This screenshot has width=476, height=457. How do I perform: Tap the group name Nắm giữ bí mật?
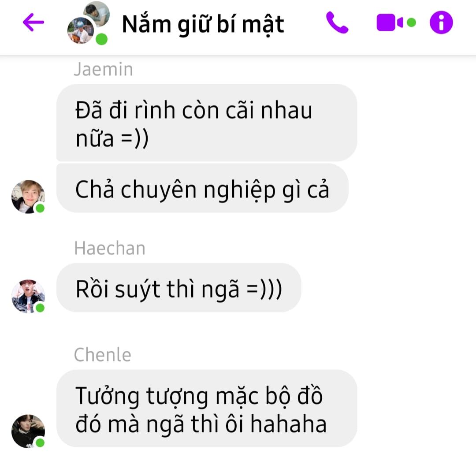click(x=203, y=24)
